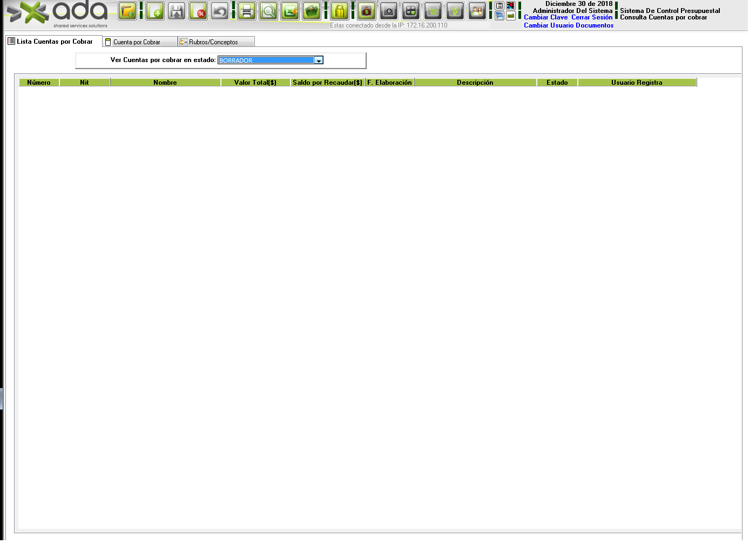Screen dimensions: 756x544
Task: Click the 'Diciembre 30 de 2018' date text
Action: coord(579,4)
